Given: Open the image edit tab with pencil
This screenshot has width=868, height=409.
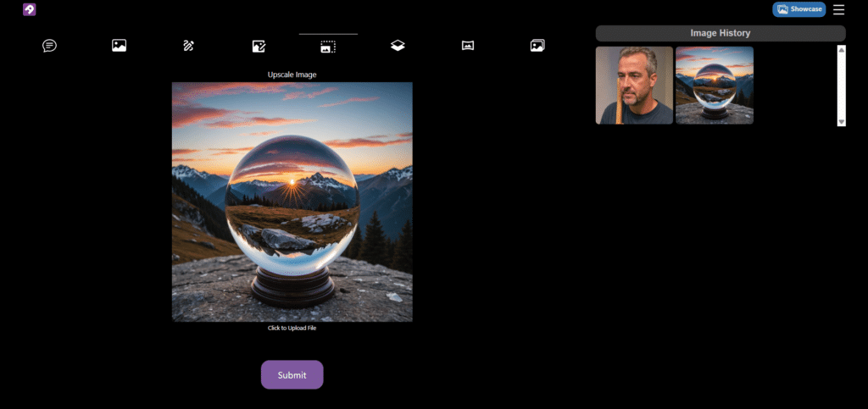Looking at the screenshot, I should coord(259,46).
